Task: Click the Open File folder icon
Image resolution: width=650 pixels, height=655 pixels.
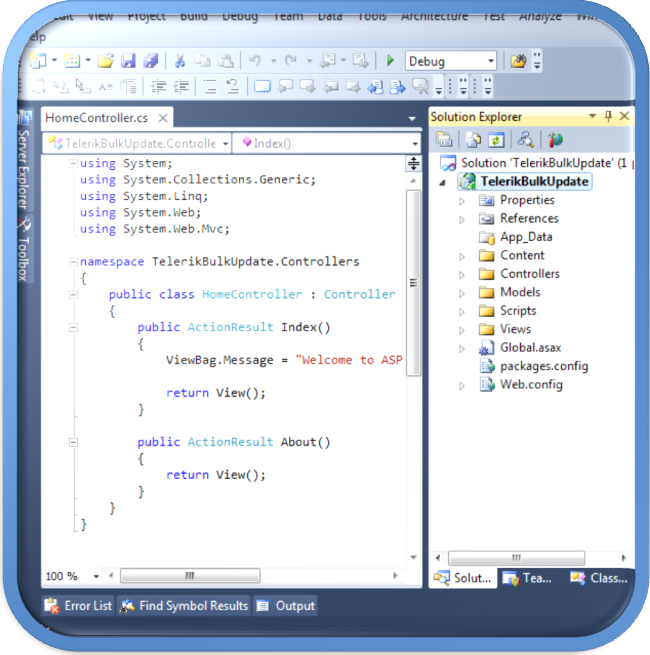Action: click(105, 61)
